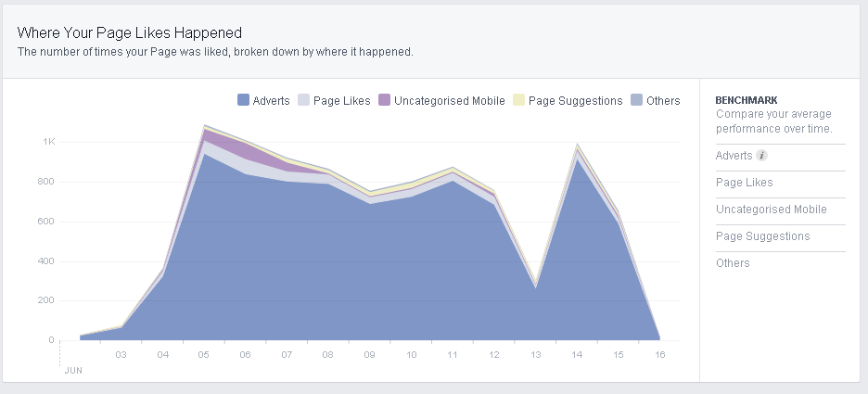Click the Adverts info icon
Screen dimensions: 868x394
pos(761,156)
